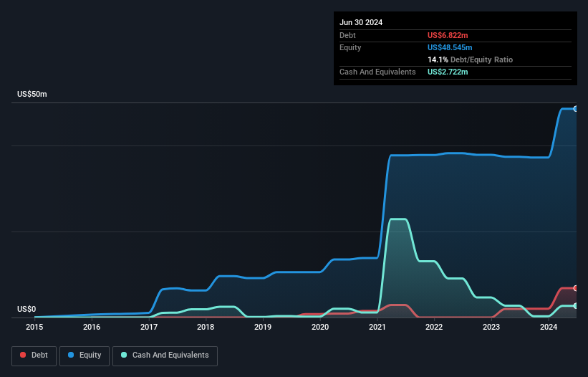The height and width of the screenshot is (377, 588).
Task: Click the 2017 x-axis label
Action: [149, 327]
